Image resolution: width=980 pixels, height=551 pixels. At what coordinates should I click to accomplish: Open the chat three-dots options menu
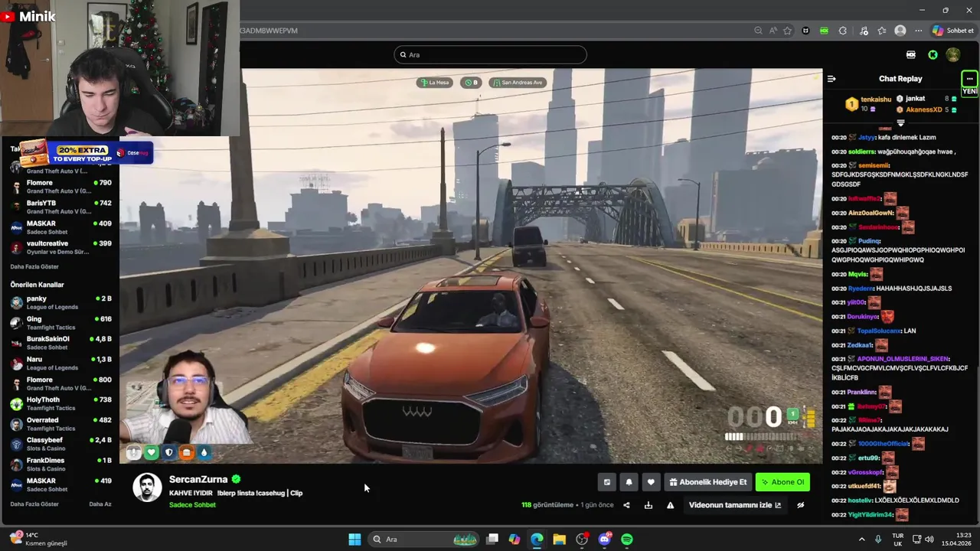(969, 79)
